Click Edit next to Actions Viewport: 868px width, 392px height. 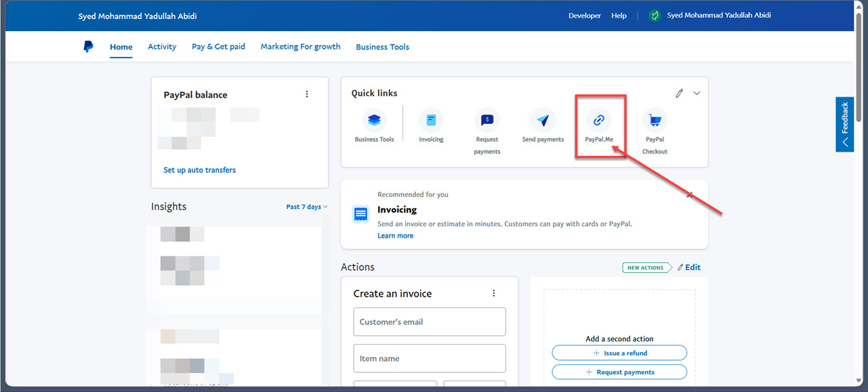(x=689, y=267)
